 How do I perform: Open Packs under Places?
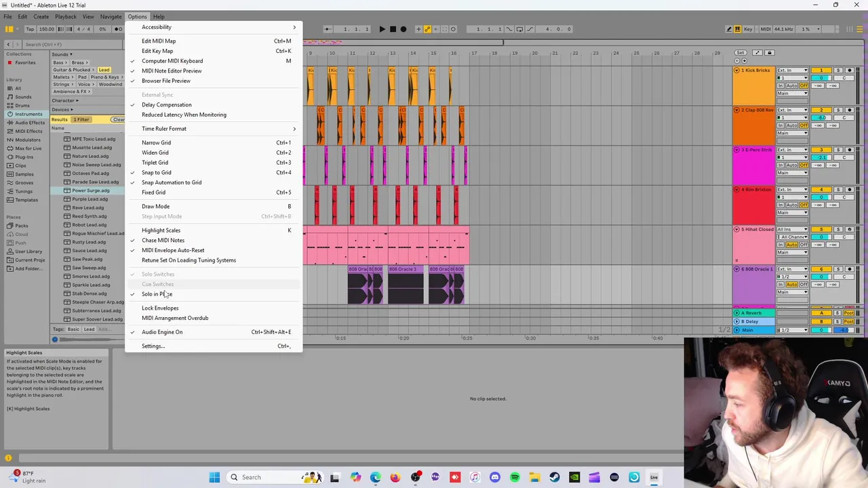pyautogui.click(x=22, y=226)
